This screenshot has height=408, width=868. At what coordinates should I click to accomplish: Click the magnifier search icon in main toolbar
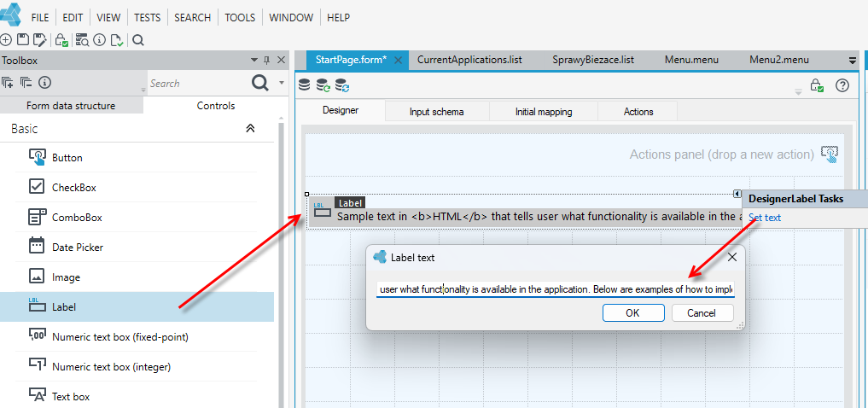pyautogui.click(x=138, y=39)
